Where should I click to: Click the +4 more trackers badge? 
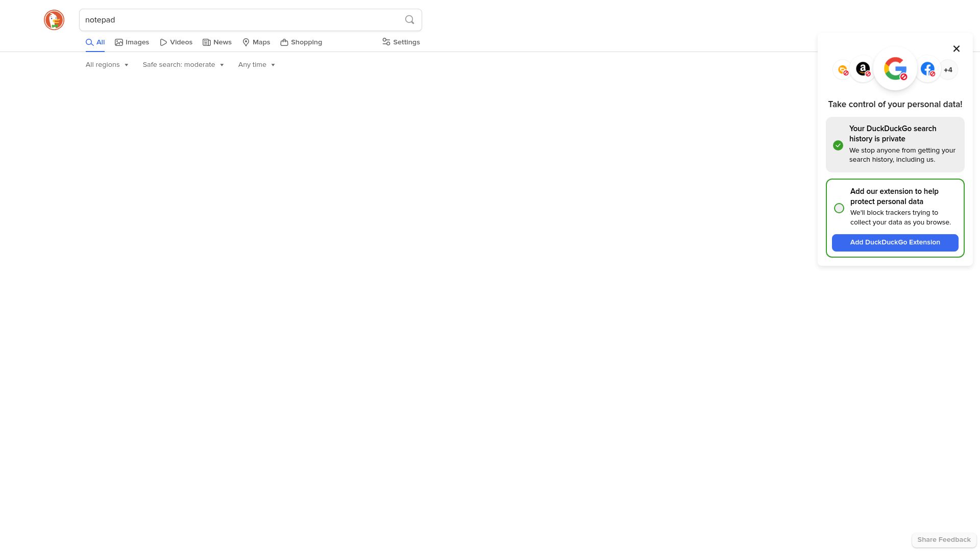point(948,70)
